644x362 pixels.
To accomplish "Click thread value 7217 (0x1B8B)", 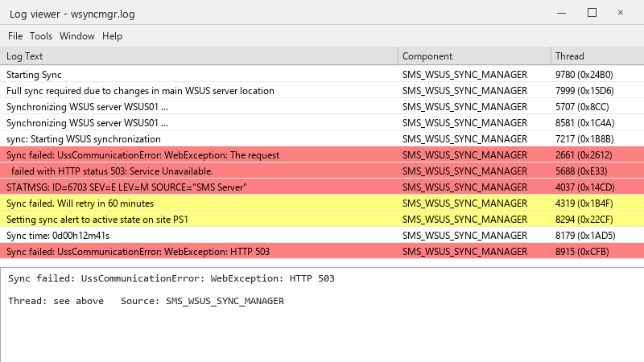I will pyautogui.click(x=584, y=138).
